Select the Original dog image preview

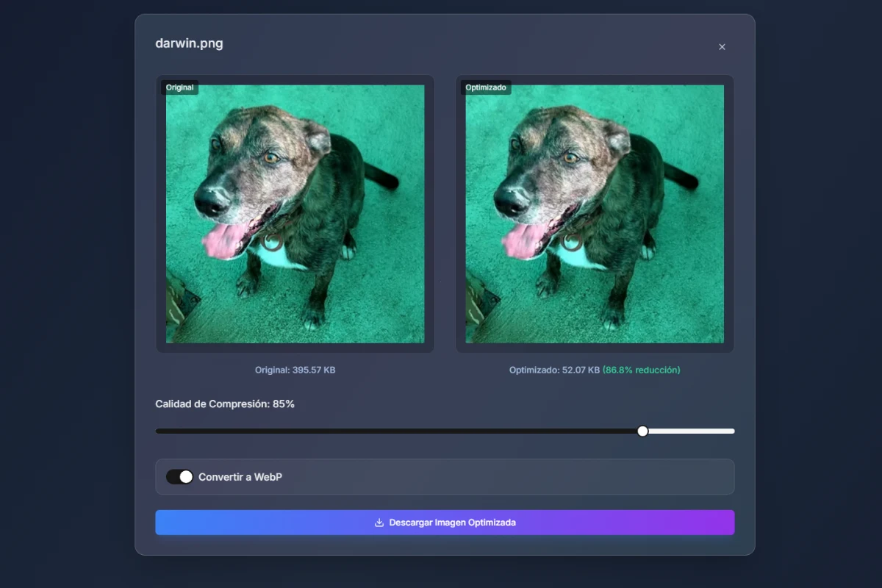click(295, 213)
